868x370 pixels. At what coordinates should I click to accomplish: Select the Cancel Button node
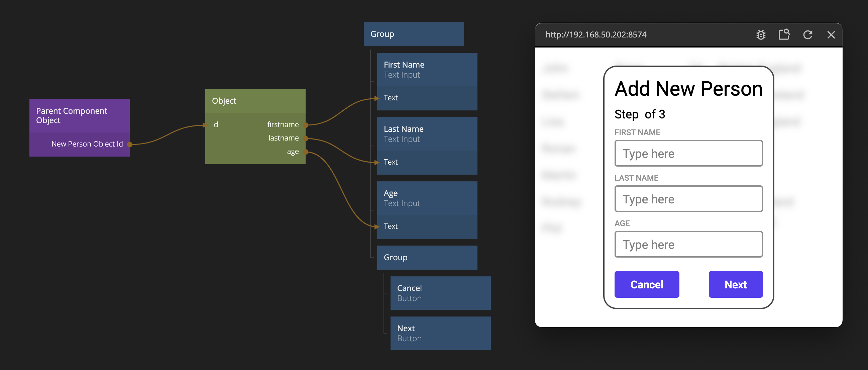coord(440,293)
